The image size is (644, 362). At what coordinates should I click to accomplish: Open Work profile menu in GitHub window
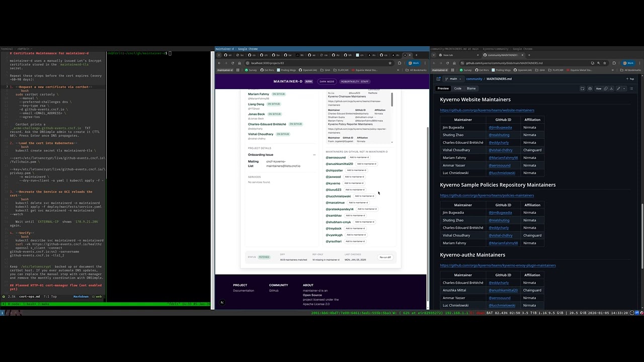(628, 63)
